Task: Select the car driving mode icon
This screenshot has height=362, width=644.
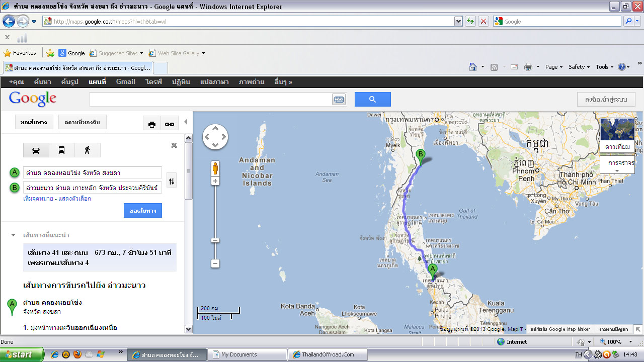Action: [36, 150]
